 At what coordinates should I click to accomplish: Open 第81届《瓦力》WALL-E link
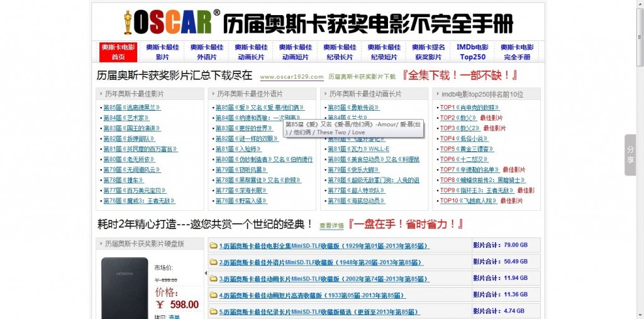(x=358, y=149)
